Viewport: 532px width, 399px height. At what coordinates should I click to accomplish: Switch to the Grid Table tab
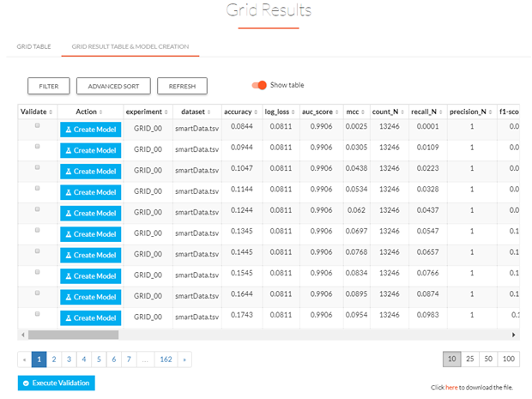[x=33, y=45]
